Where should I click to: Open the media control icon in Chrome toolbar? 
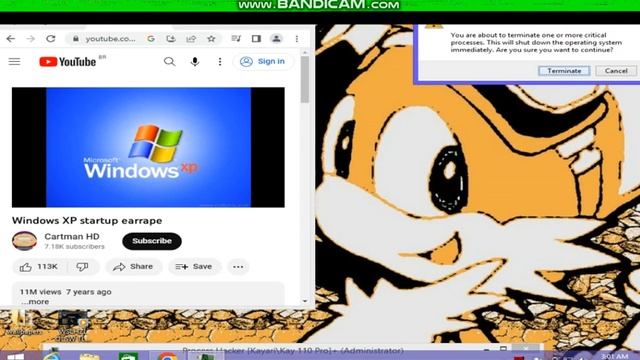tap(236, 39)
